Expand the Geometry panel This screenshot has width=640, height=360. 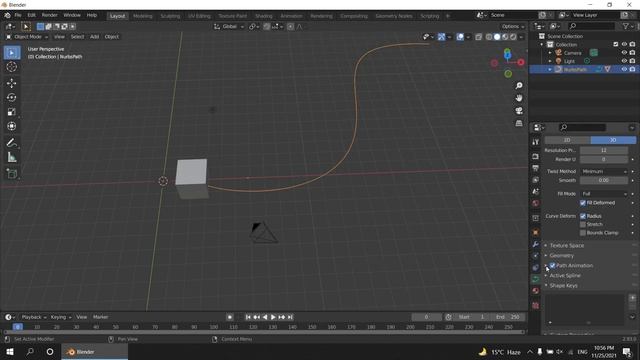(x=561, y=256)
